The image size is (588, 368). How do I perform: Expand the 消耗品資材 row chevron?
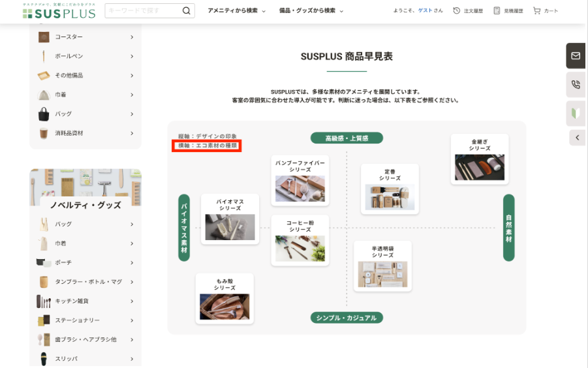(132, 133)
